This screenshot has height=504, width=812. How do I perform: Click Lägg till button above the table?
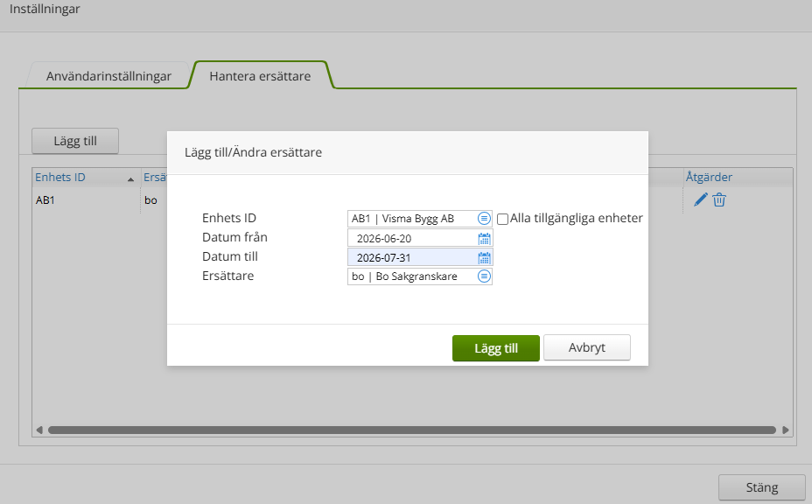click(x=75, y=141)
